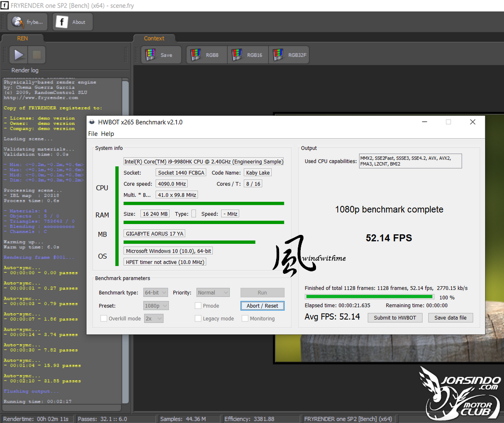Click Submit to HWBOT button
The height and width of the screenshot is (423, 504).
click(395, 318)
